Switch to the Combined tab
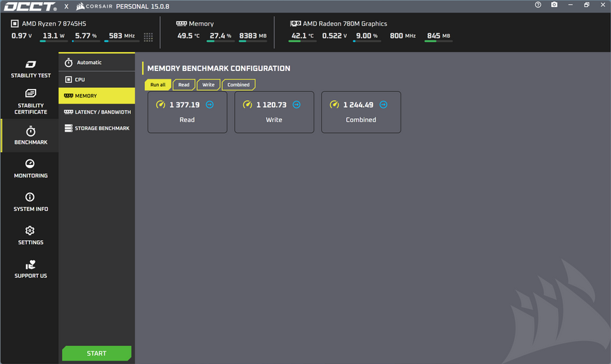Image resolution: width=611 pixels, height=364 pixels. 238,84
